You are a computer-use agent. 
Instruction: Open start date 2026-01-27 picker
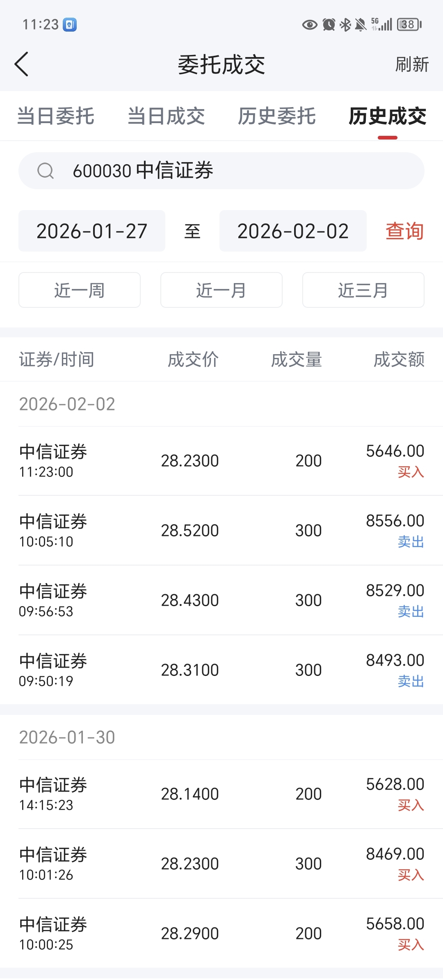[x=92, y=231]
